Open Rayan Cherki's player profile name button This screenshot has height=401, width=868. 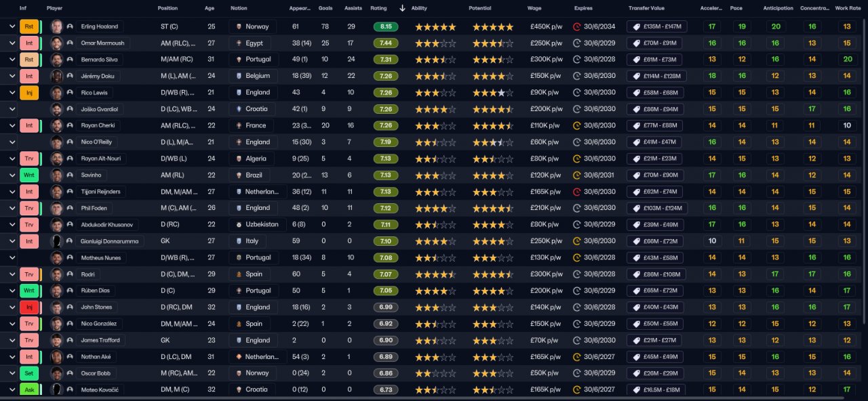(x=100, y=125)
